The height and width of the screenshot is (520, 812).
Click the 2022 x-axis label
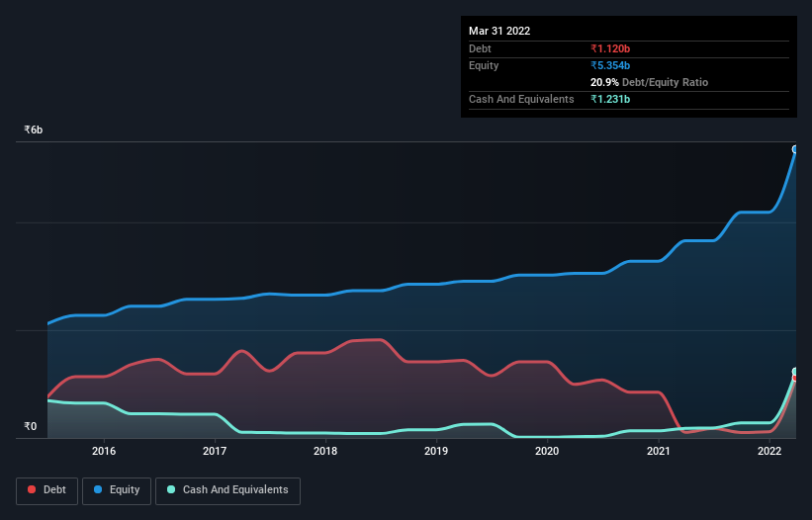[769, 451]
